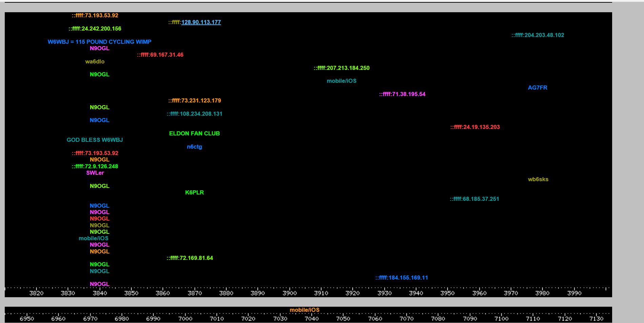Tune to 3990 on the frequency scale
The height and width of the screenshot is (323, 644).
click(x=574, y=293)
